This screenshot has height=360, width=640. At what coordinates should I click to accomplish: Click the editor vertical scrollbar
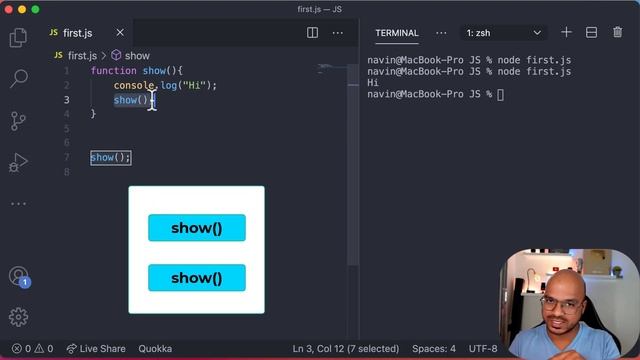353,163
